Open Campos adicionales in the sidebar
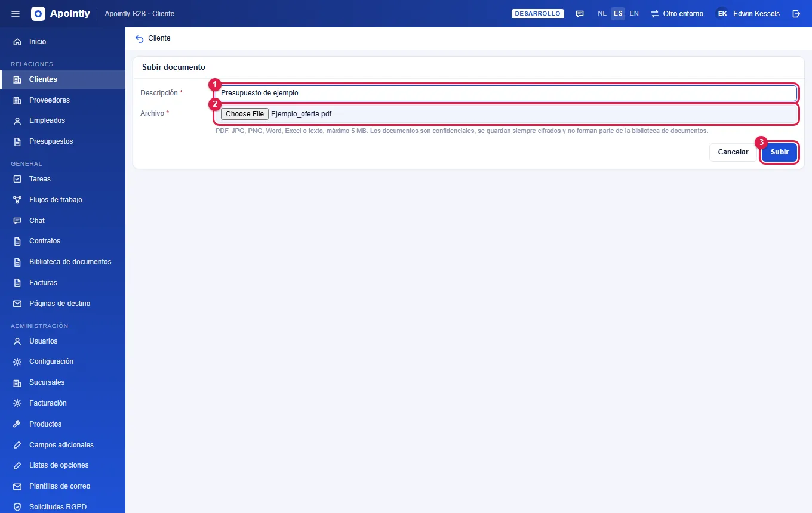 click(63, 445)
